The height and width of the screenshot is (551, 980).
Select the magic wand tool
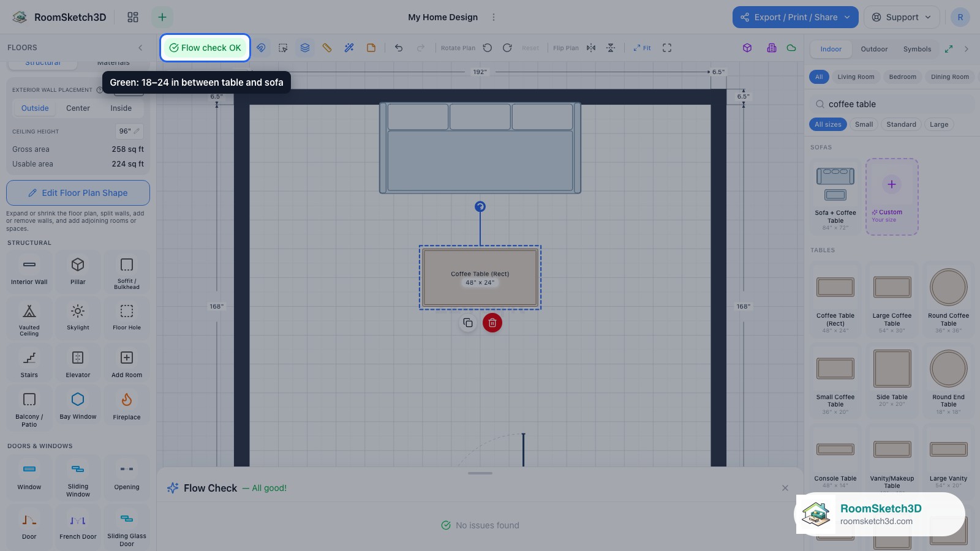pyautogui.click(x=349, y=48)
